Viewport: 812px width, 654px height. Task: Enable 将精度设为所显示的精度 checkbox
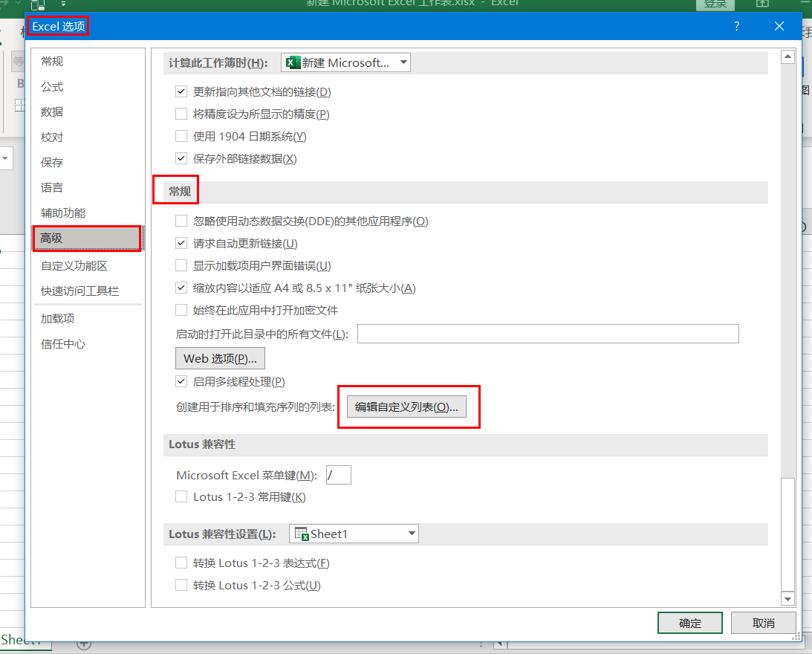coord(181,114)
